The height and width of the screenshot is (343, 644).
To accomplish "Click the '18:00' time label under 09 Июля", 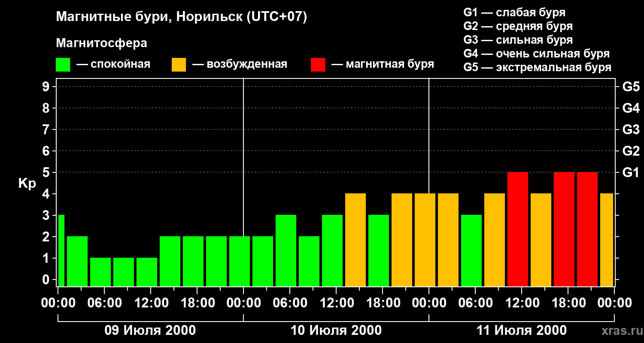I will 197,303.
